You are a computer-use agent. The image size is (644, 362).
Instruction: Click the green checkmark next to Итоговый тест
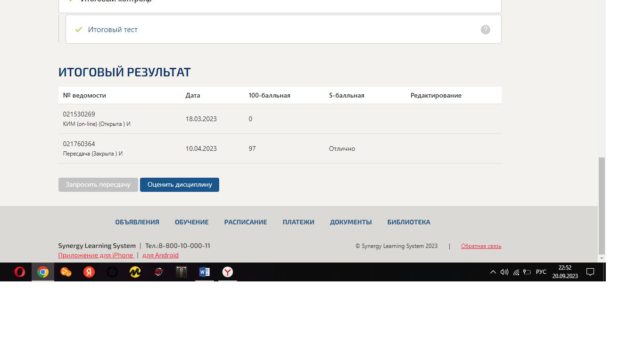coord(79,30)
